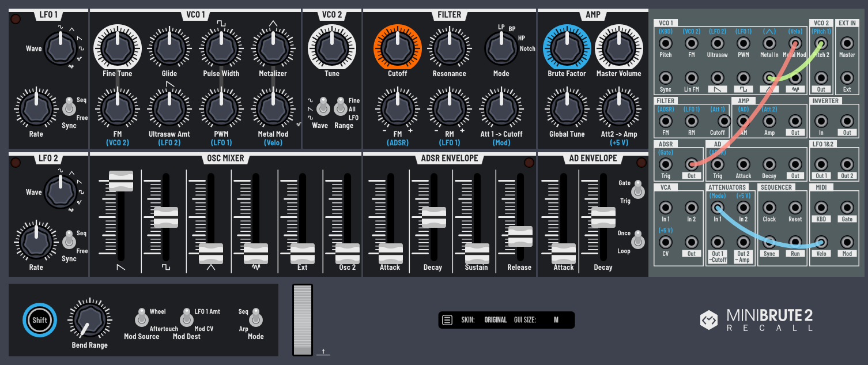Click the ADSR Release fader

[x=520, y=236]
